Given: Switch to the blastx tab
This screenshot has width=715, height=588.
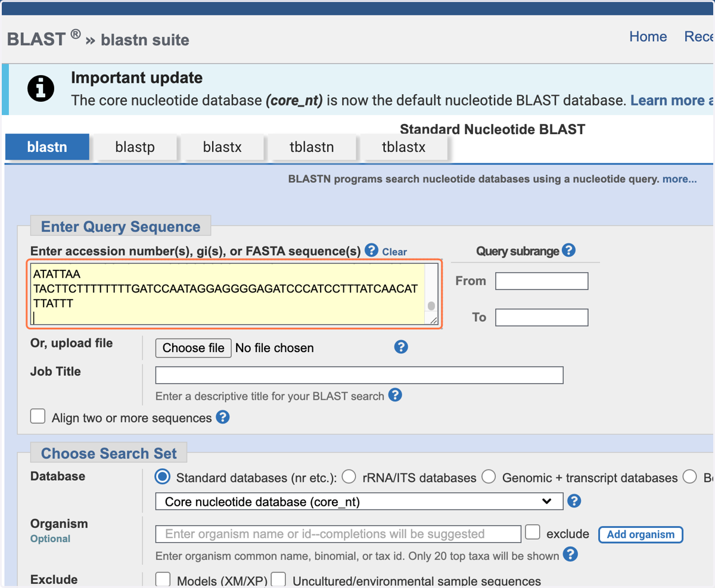Looking at the screenshot, I should [x=222, y=147].
